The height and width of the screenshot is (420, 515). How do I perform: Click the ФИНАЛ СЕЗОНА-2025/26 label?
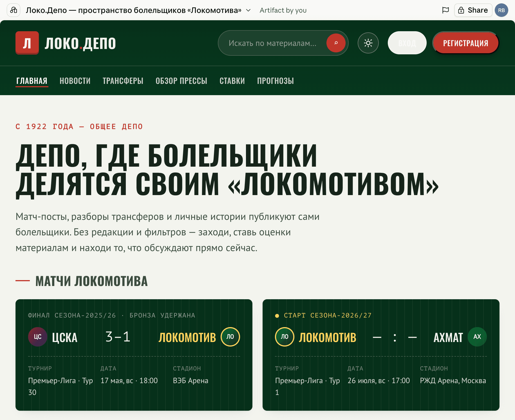(72, 315)
